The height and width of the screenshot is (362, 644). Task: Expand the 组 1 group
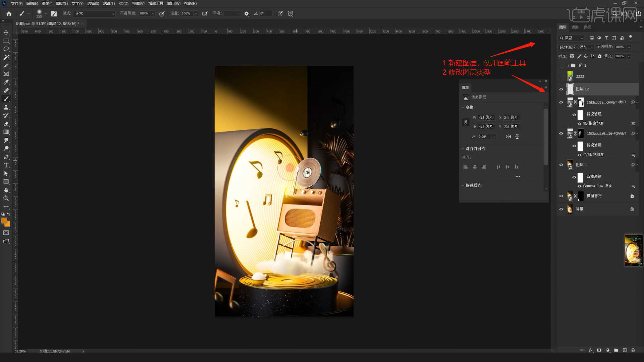click(x=568, y=65)
